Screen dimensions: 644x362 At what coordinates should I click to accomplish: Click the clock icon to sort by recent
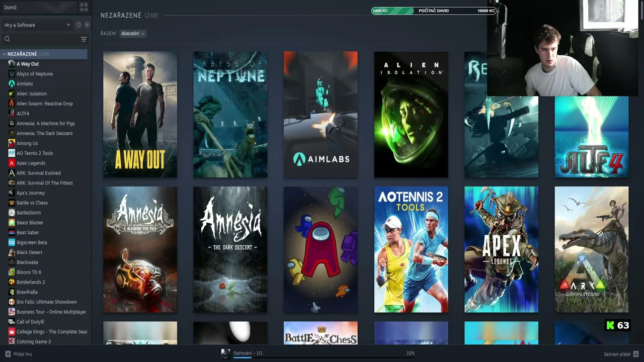click(78, 25)
